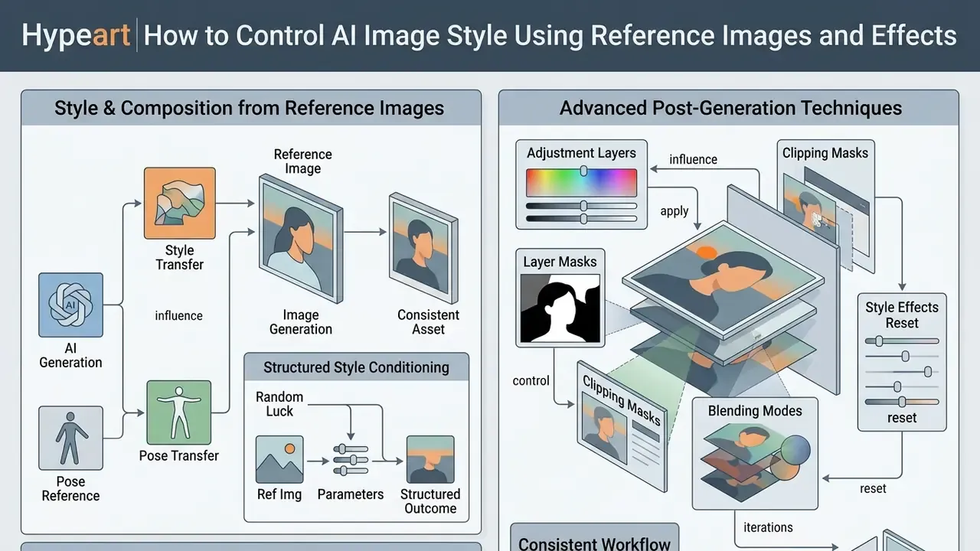Click the reset label inside Style Effects panel
980x551 pixels.
(x=902, y=418)
